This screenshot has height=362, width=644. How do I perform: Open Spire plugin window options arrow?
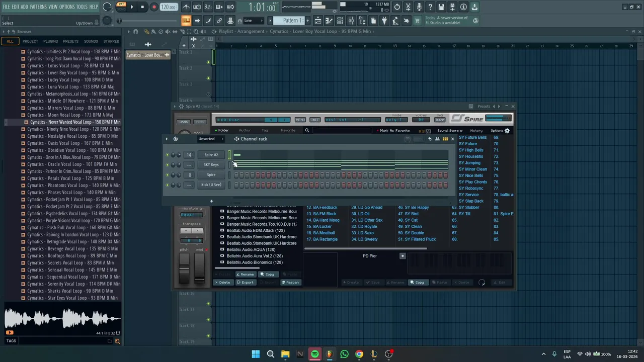click(x=175, y=107)
